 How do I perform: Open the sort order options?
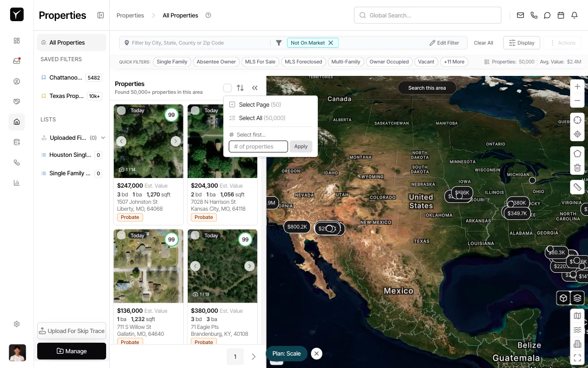pos(240,88)
